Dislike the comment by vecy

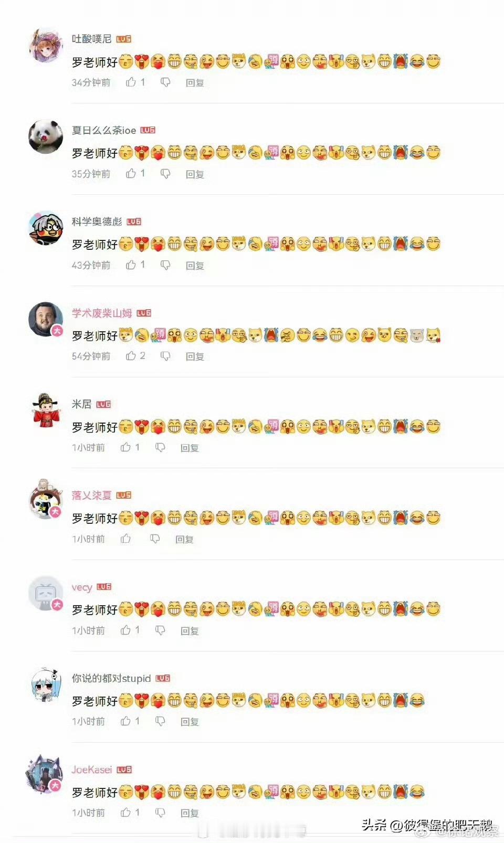(160, 630)
